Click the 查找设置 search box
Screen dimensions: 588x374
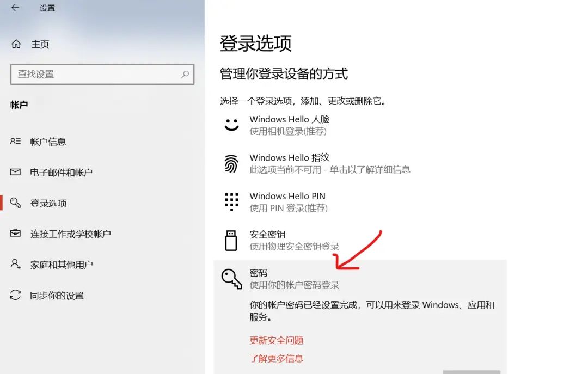(102, 75)
